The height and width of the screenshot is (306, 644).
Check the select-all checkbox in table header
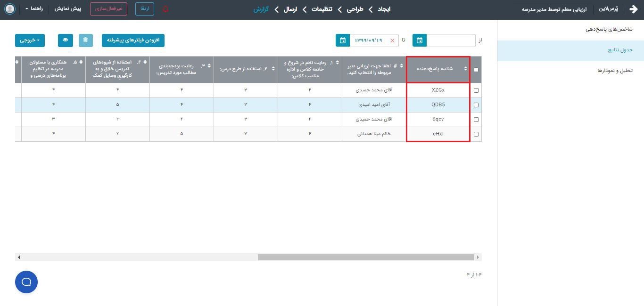click(476, 70)
